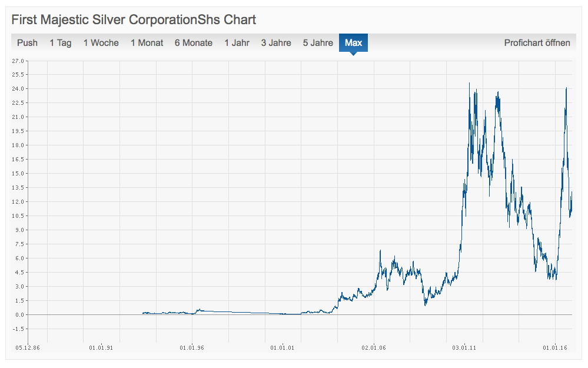Display the 1 Jahr chart range

pos(237,43)
